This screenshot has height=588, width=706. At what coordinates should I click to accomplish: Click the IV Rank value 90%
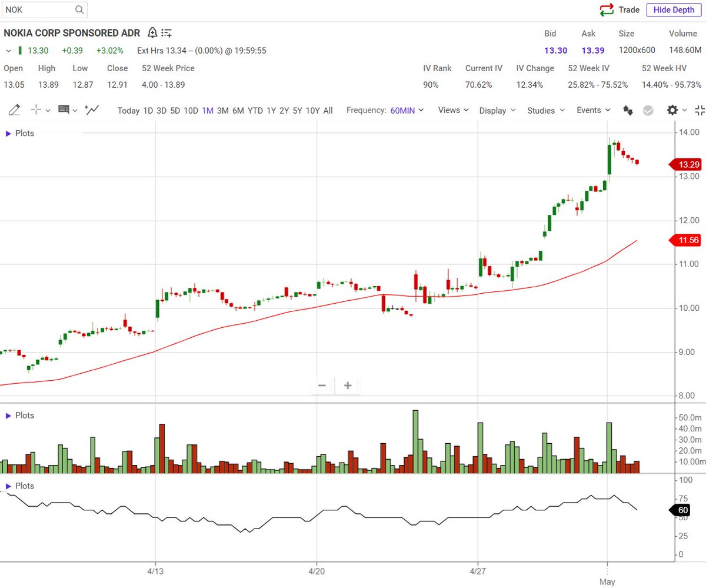(x=431, y=85)
